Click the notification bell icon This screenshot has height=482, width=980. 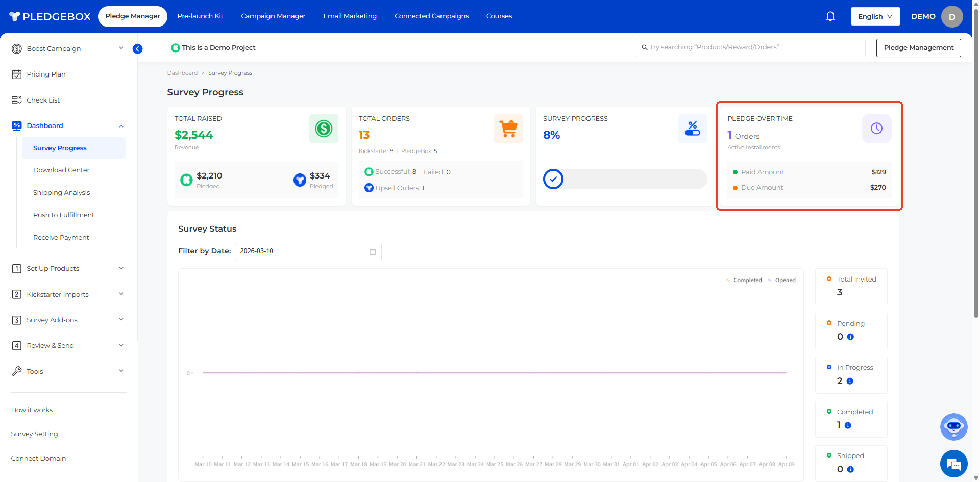point(830,16)
